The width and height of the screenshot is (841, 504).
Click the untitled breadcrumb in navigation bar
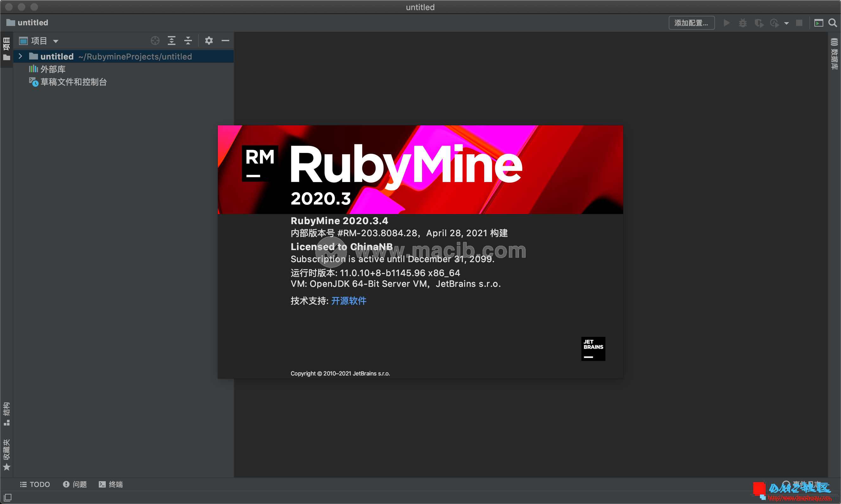[27, 23]
